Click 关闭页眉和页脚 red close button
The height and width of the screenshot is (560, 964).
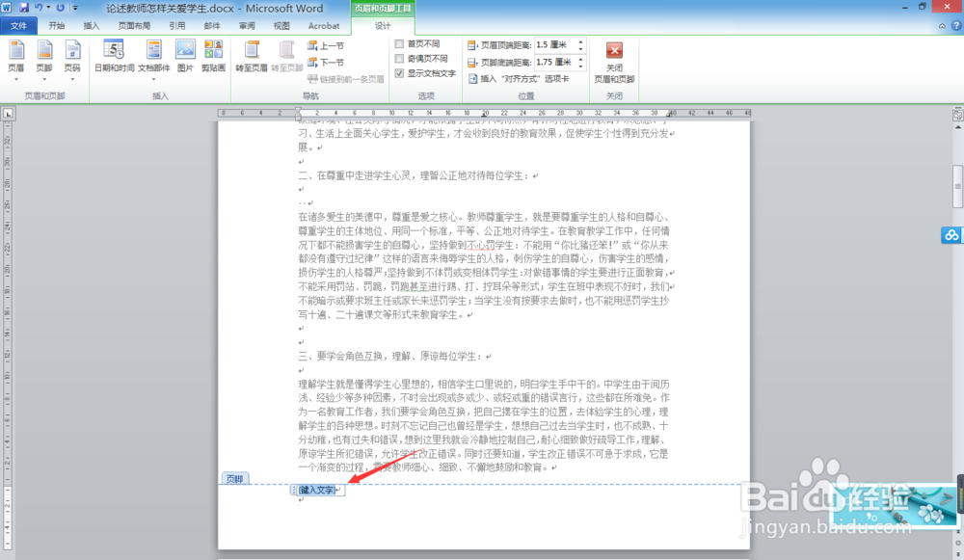tap(614, 63)
